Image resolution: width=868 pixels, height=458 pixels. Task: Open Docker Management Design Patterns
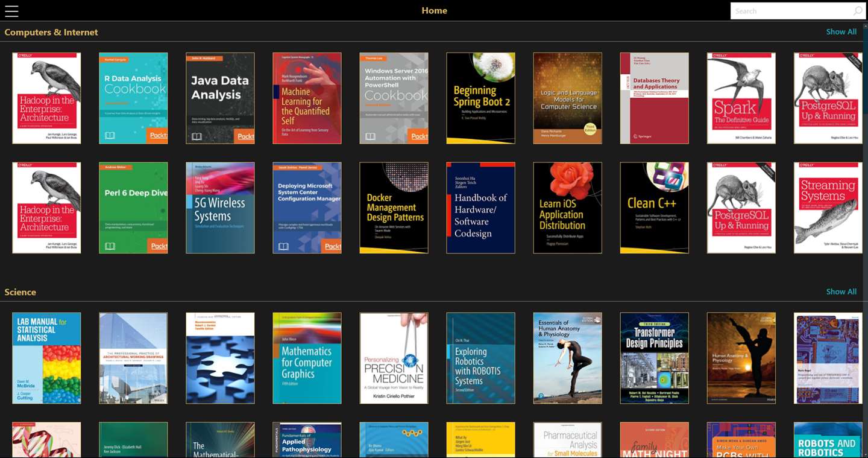click(394, 208)
